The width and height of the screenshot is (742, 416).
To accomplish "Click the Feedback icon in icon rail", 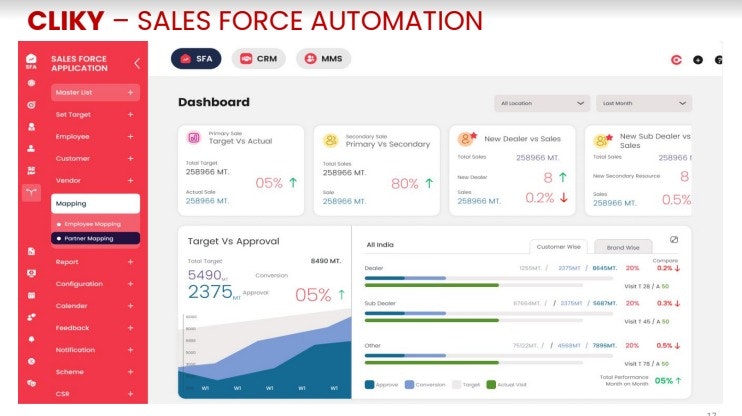I will (x=31, y=317).
